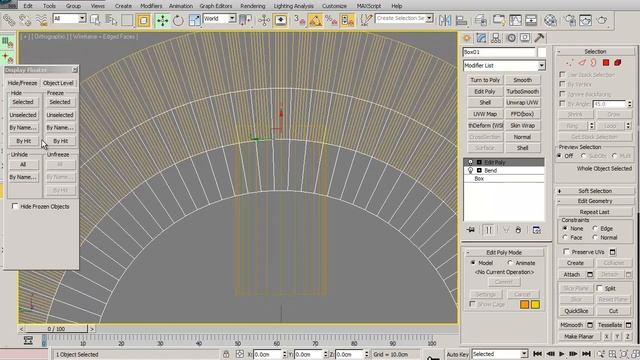Select the Face constraint radio button
Image resolution: width=640 pixels, height=360 pixels.
565,237
